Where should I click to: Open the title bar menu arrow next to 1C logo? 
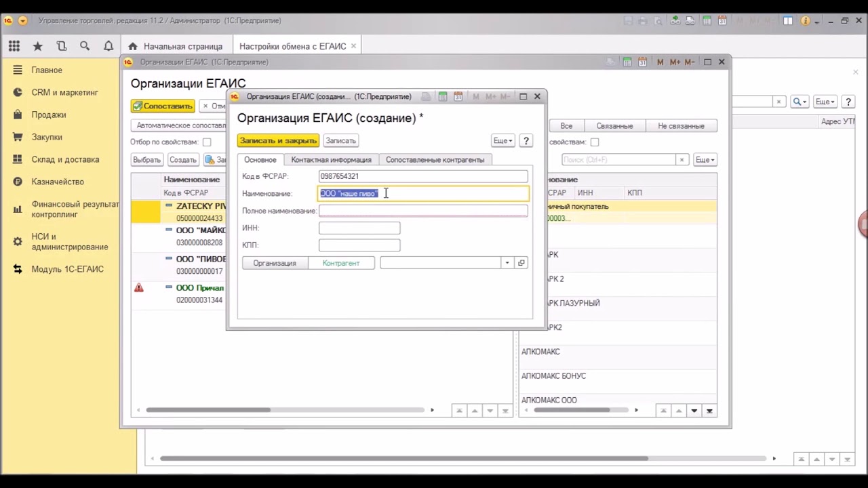coord(22,21)
